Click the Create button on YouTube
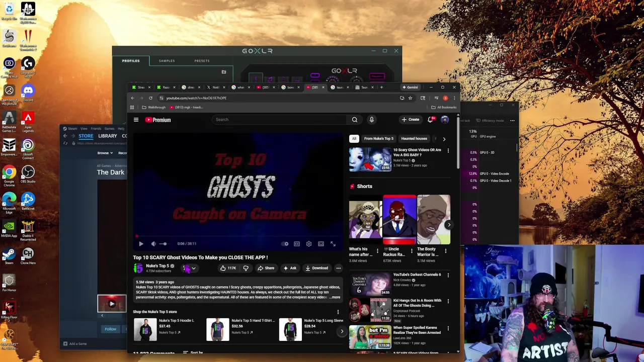Viewport: 644px width, 362px height. [411, 120]
